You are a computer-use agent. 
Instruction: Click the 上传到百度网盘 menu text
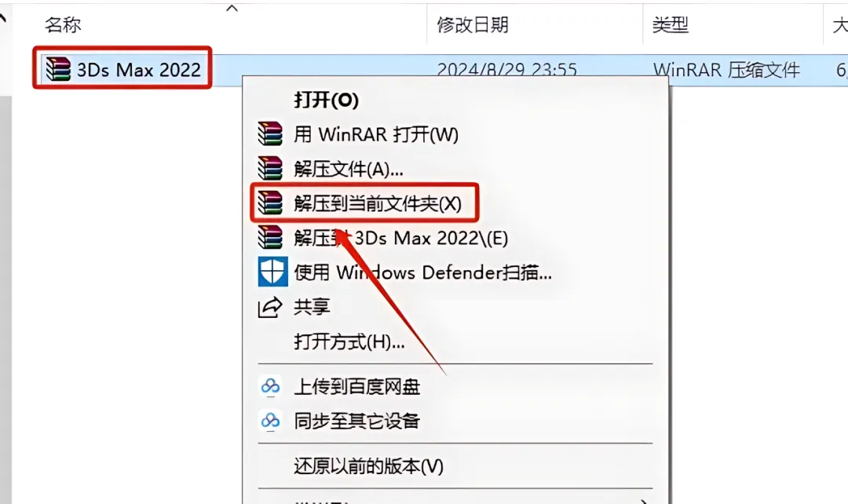pos(357,387)
